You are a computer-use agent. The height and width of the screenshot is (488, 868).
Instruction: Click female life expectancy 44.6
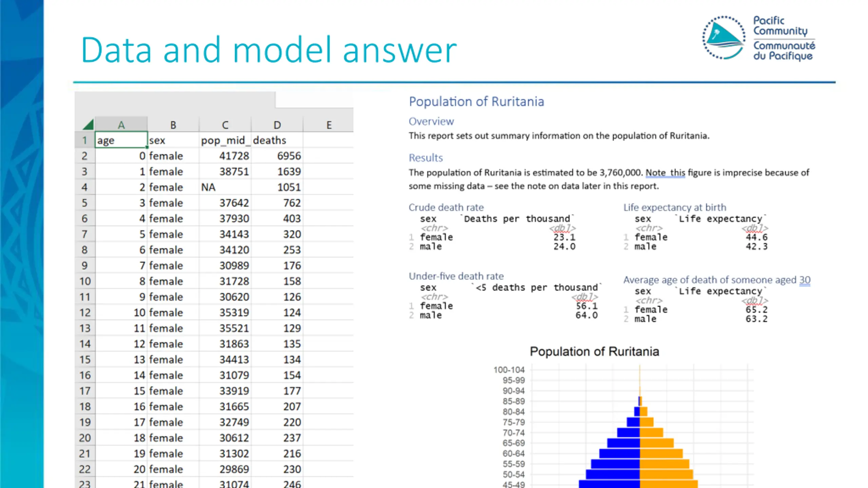click(756, 237)
